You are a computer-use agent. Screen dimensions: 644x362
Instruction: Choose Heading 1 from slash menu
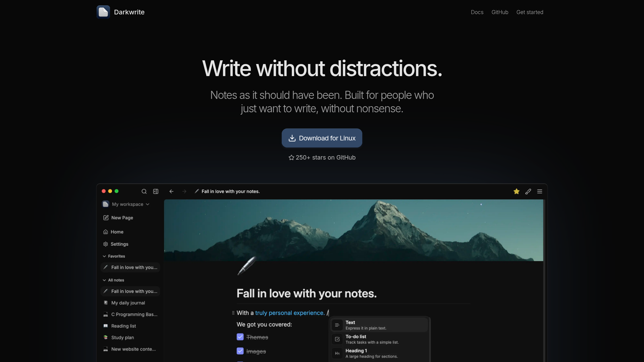tap(379, 353)
